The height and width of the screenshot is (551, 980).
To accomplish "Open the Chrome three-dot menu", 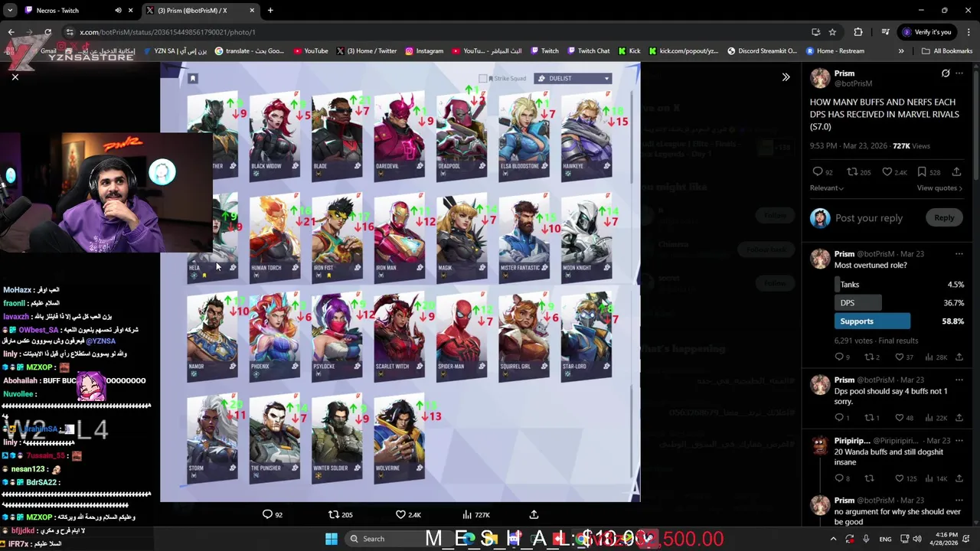I will click(x=969, y=32).
